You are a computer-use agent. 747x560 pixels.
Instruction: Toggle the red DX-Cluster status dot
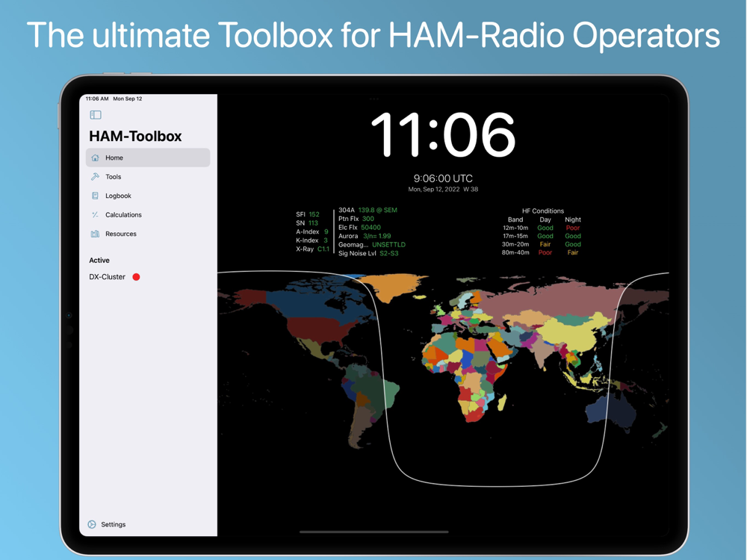tap(136, 277)
